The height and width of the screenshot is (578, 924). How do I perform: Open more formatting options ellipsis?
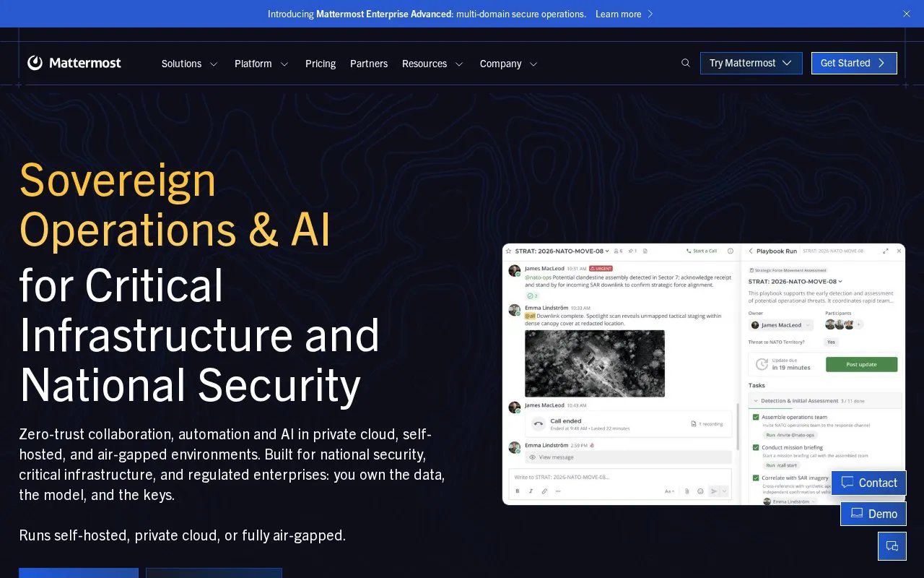pyautogui.click(x=558, y=491)
